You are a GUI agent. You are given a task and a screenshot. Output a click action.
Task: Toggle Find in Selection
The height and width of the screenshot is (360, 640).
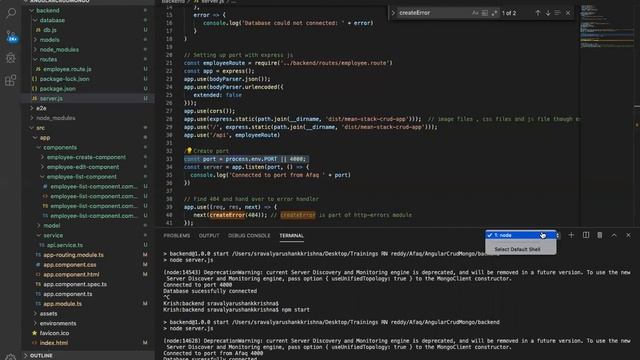click(558, 13)
